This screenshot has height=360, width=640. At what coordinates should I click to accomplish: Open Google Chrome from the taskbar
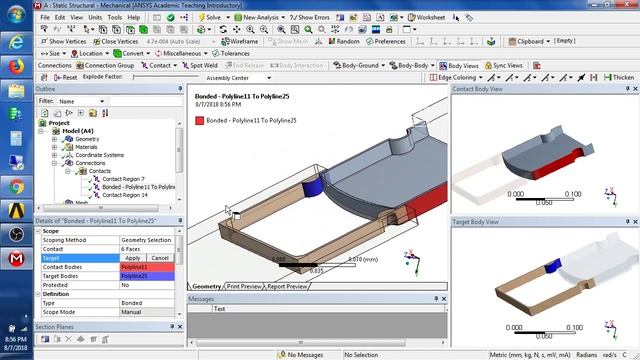pos(16,187)
